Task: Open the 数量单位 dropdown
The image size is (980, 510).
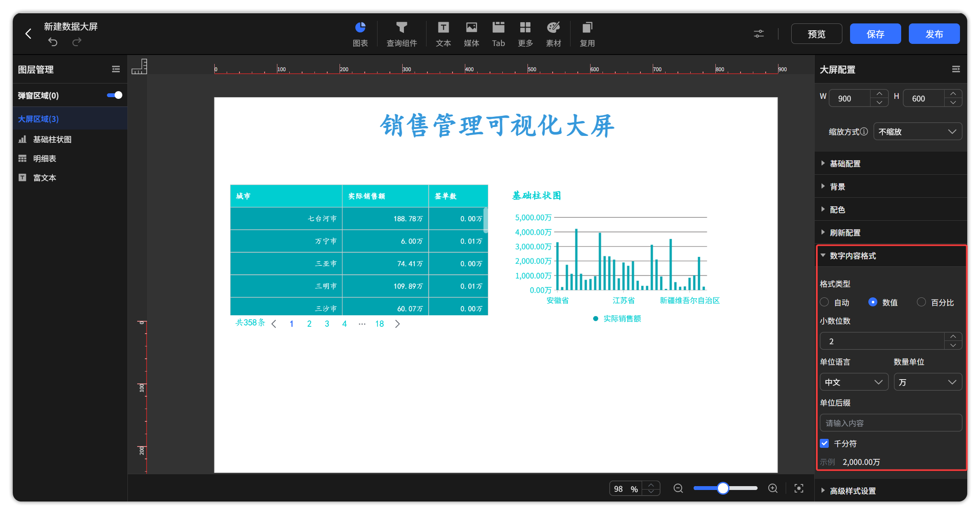Action: 928,382
